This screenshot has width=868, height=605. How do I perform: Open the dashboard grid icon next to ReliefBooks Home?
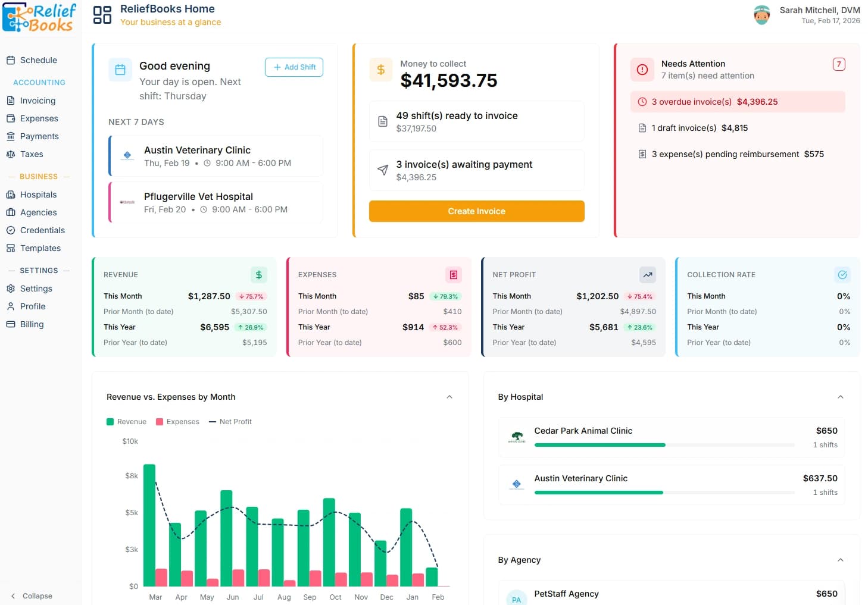click(x=101, y=15)
